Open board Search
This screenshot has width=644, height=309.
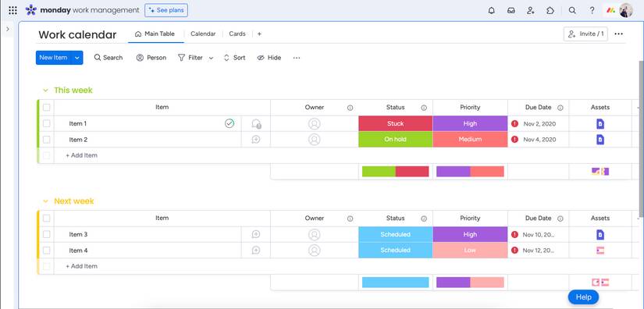(x=109, y=58)
